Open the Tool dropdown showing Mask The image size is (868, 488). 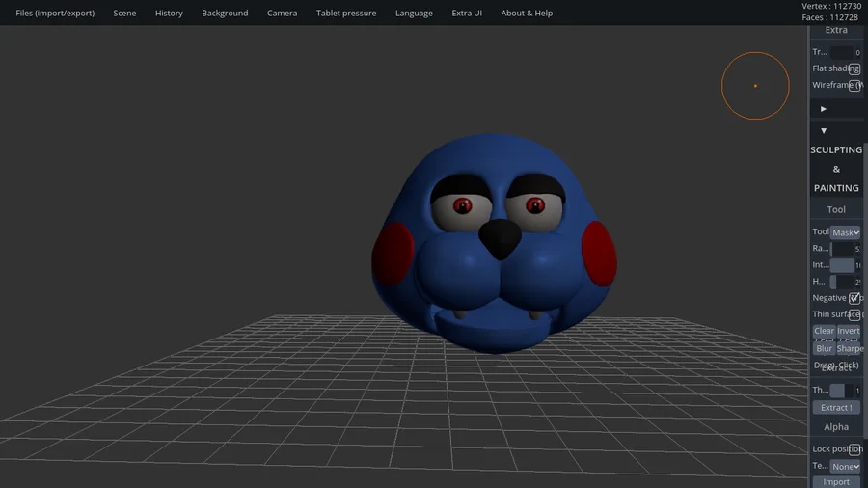tap(845, 232)
